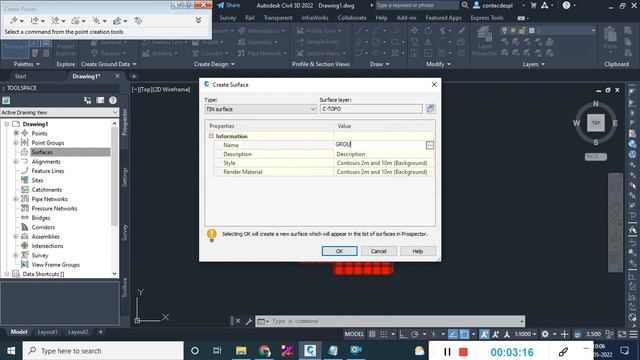Click the Surface layer field containing C-TOPO

371,109
